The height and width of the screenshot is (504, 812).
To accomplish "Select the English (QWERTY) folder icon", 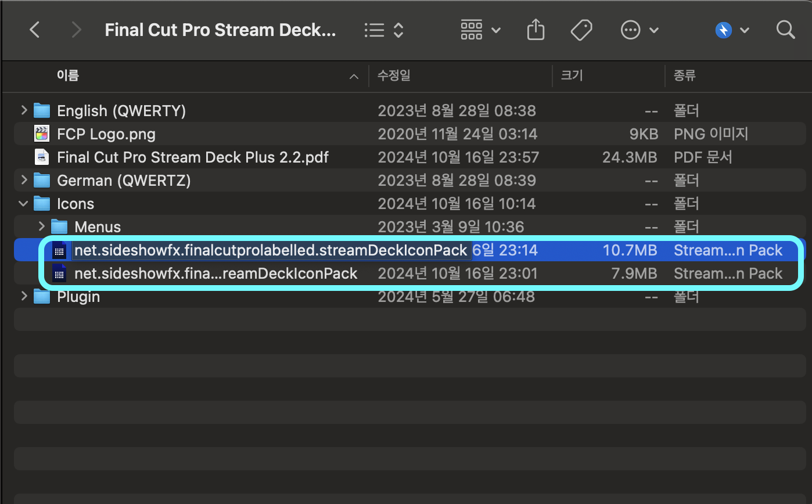I will click(42, 110).
